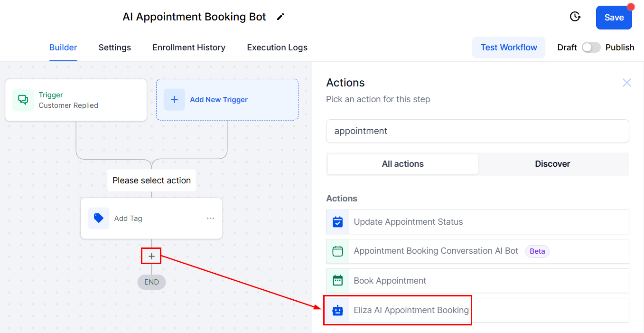Screen dimensions: 644x333
Task: Choose Appointment Booking Conversation AI Bot action
Action: tap(477, 251)
